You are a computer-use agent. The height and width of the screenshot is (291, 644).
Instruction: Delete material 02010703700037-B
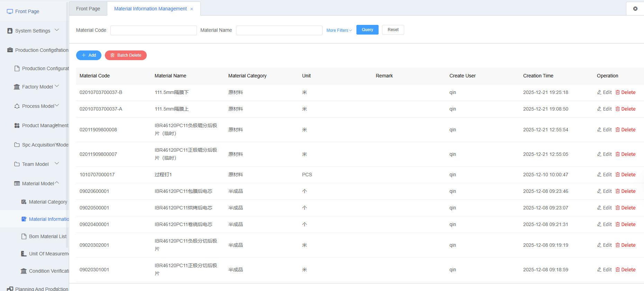[625, 92]
